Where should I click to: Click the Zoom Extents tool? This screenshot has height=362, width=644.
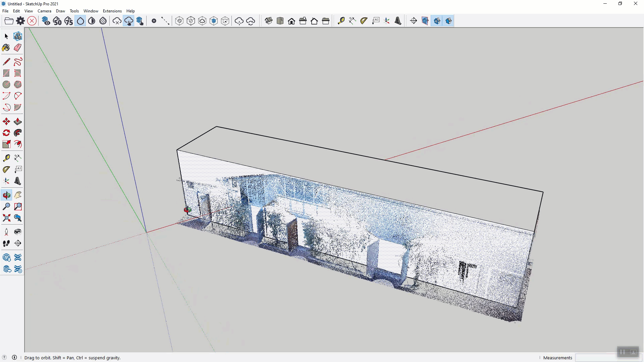6,218
